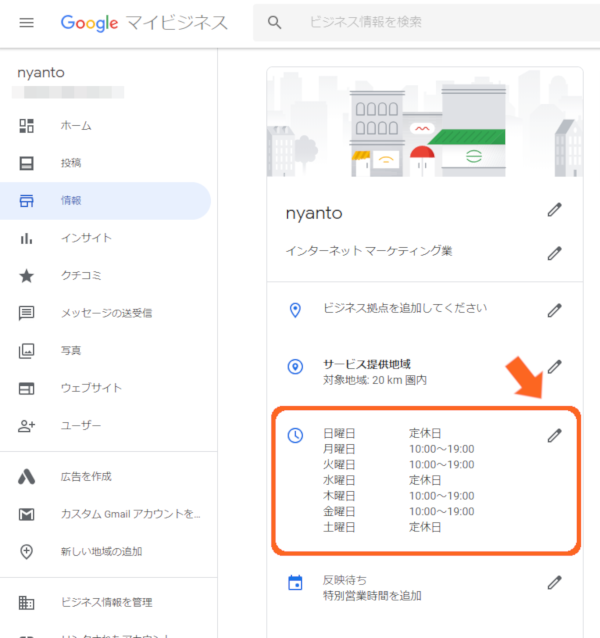Open 広告を作成 in sidebar
The height and width of the screenshot is (638, 600).
[x=105, y=476]
